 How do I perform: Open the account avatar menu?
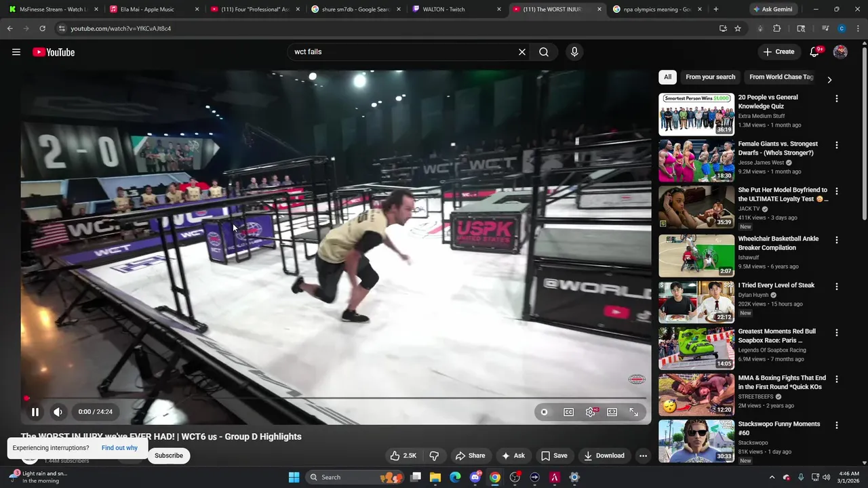840,52
